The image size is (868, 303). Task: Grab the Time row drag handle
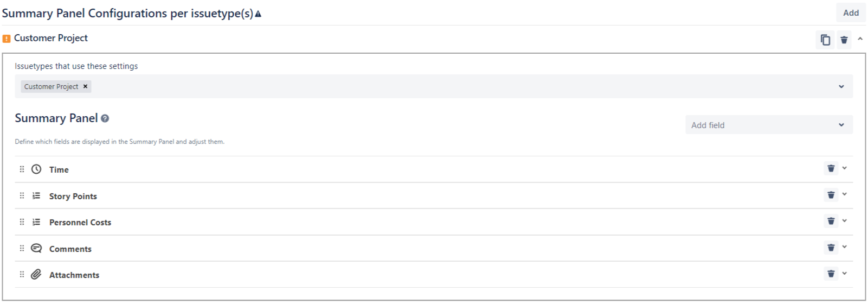coord(22,169)
